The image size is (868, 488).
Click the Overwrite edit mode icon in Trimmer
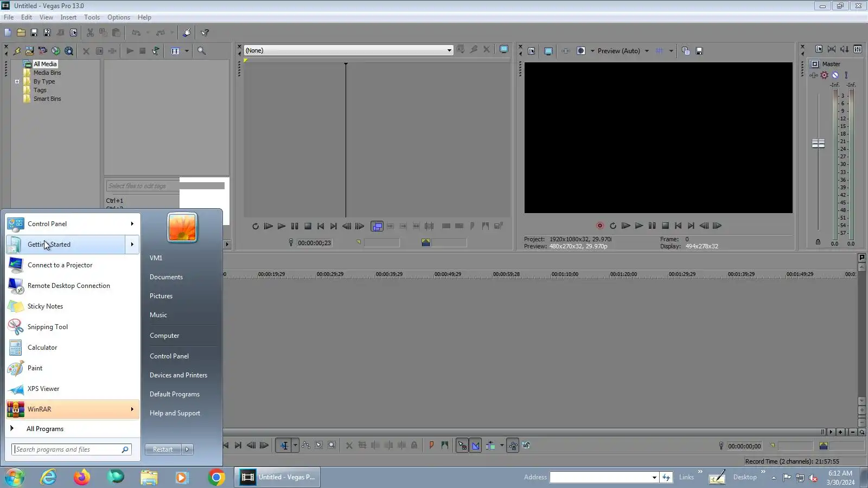click(x=377, y=226)
